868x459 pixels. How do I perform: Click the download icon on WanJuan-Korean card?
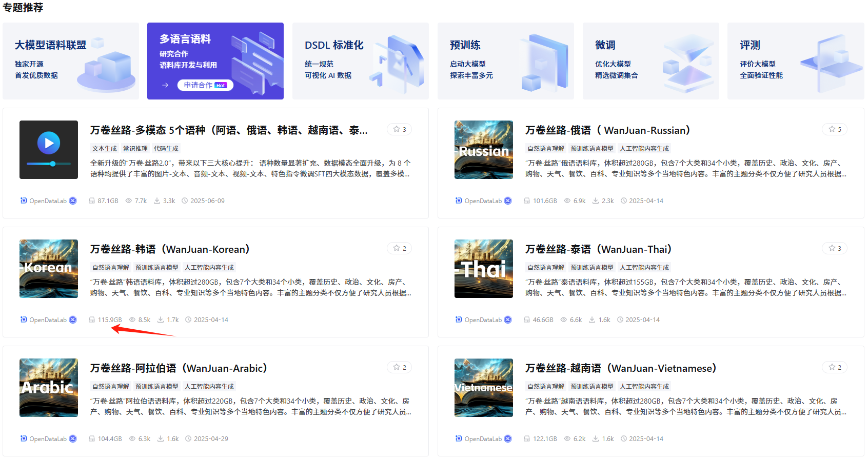coord(161,320)
